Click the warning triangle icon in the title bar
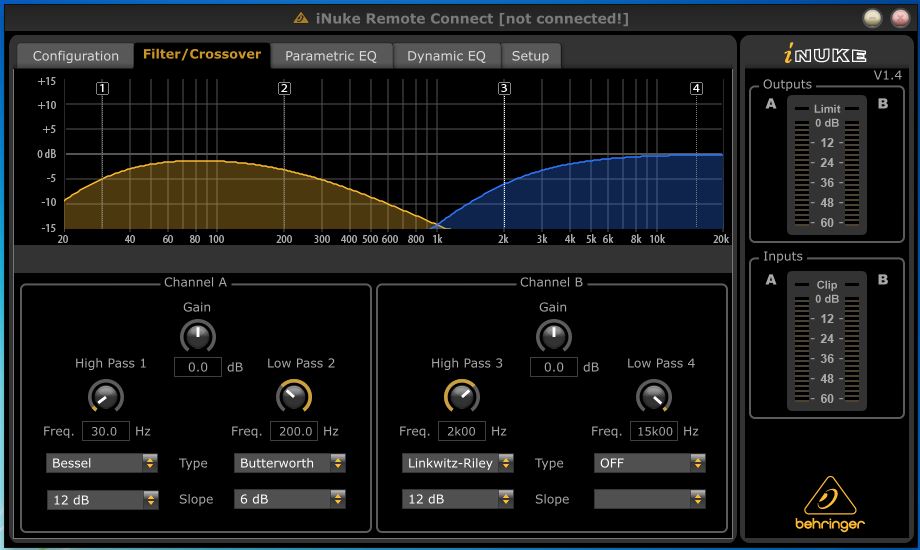Viewport: 920px width, 550px height. [x=300, y=18]
